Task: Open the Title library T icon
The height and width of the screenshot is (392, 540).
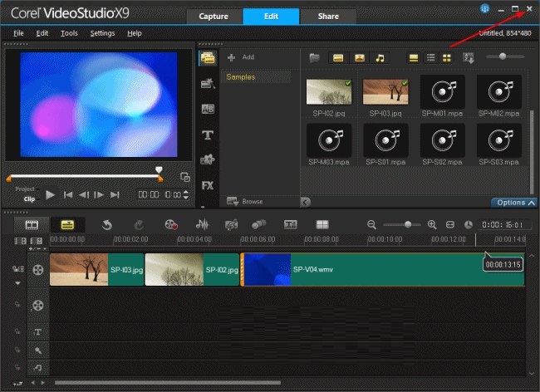Action: (x=208, y=135)
